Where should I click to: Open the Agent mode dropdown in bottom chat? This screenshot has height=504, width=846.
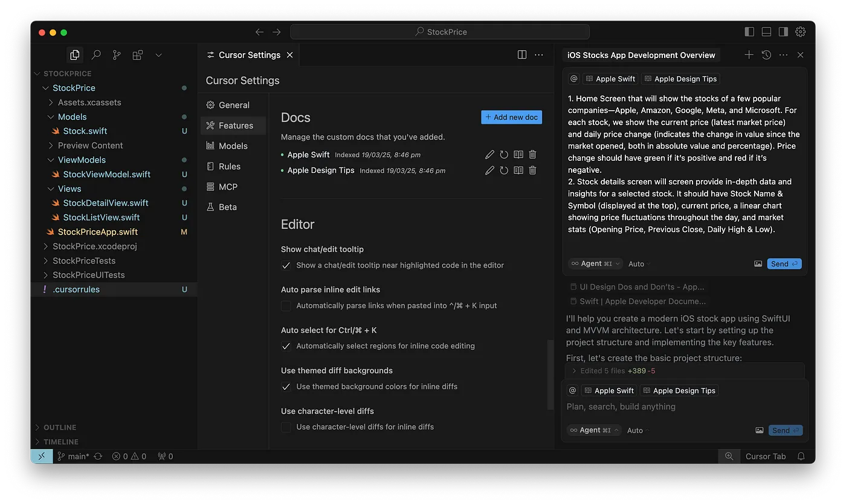tap(594, 430)
